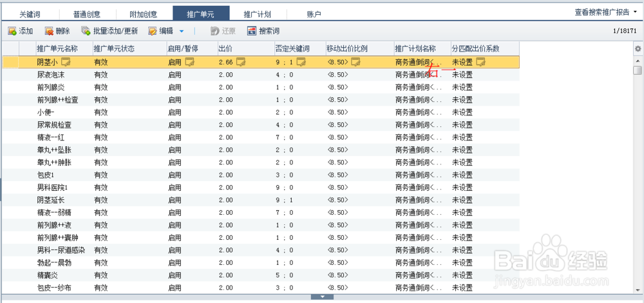
Task: Click edit icon beside <8.50> in highlighted row
Action: point(355,62)
